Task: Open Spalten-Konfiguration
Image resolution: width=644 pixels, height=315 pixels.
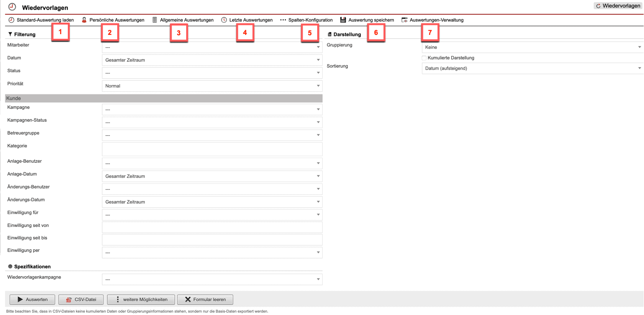Action: coord(306,20)
